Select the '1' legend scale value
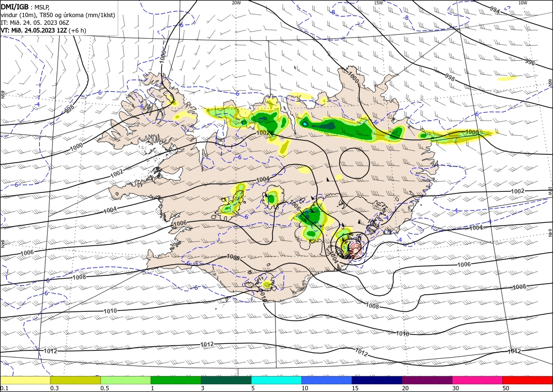Image resolution: width=553 pixels, height=392 pixels. 153,388
